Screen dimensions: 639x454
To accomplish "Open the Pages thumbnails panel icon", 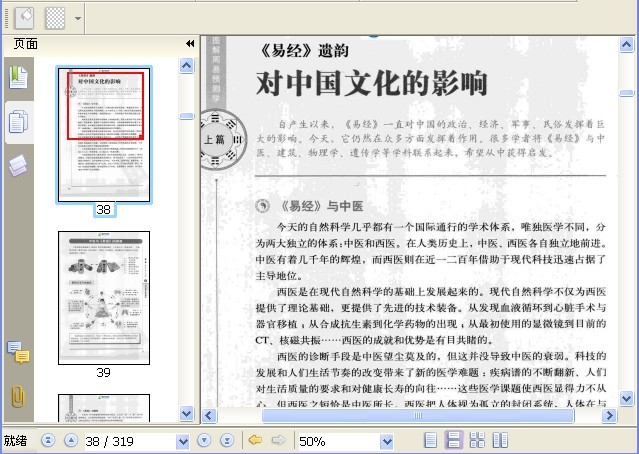I will point(18,121).
